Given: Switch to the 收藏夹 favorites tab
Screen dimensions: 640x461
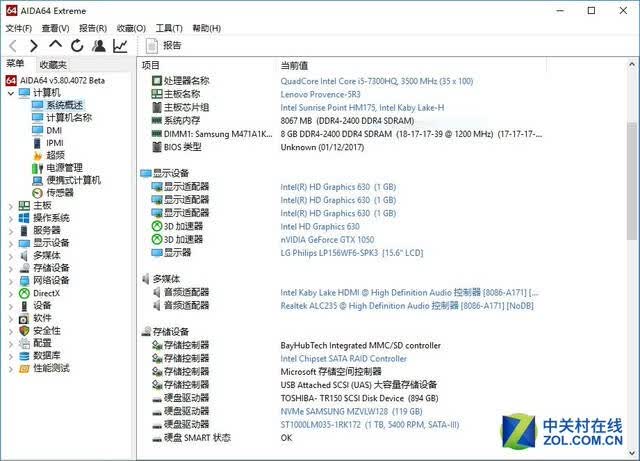Looking at the screenshot, I should click(x=53, y=65).
